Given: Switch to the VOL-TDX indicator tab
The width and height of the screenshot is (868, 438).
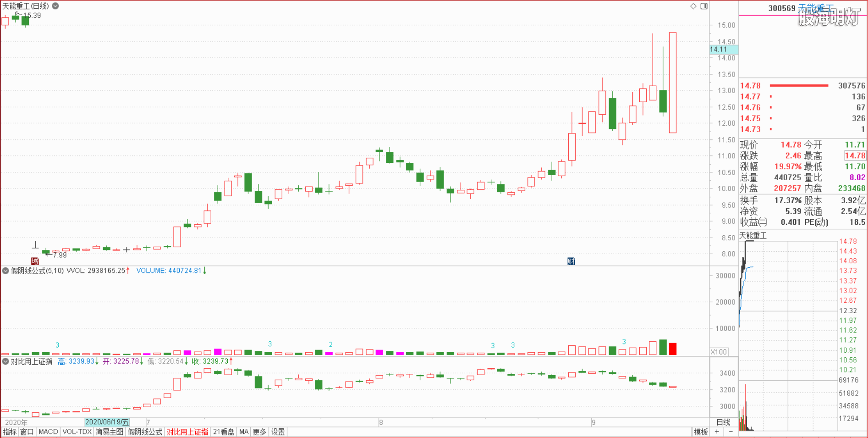Looking at the screenshot, I should [x=77, y=432].
